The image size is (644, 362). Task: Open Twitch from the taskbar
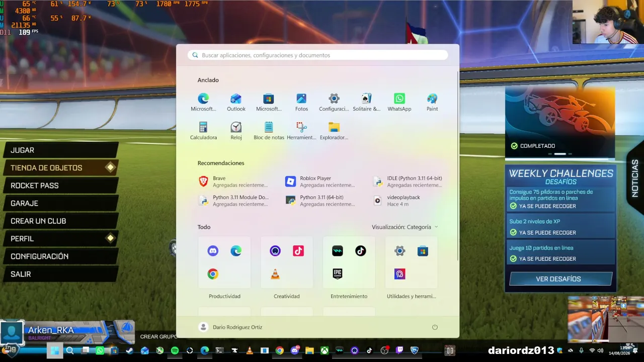pos(399,350)
